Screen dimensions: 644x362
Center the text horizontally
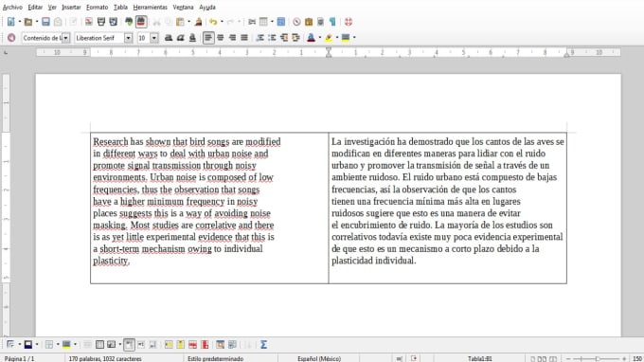coord(221,38)
